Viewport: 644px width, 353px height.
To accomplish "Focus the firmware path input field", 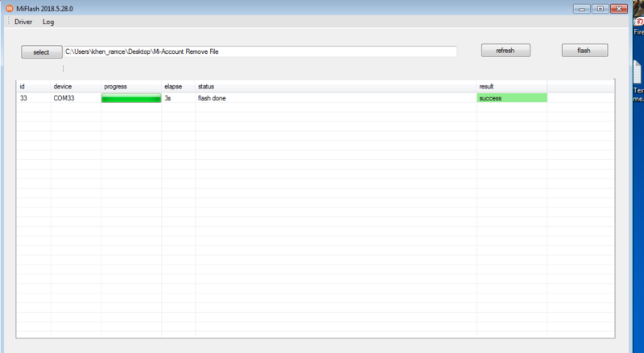I will [x=260, y=51].
